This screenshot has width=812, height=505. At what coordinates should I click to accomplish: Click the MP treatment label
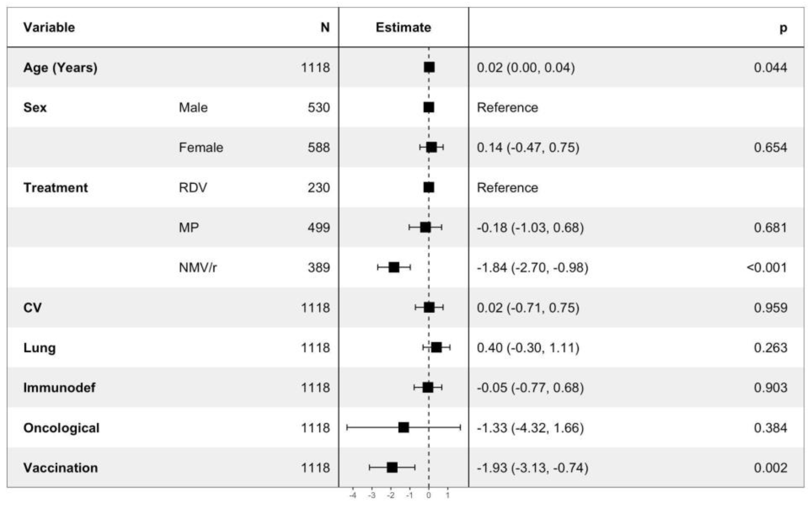tap(189, 228)
